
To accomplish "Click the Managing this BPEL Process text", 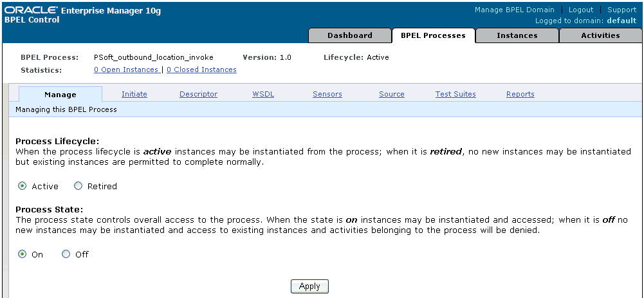I will 66,109.
